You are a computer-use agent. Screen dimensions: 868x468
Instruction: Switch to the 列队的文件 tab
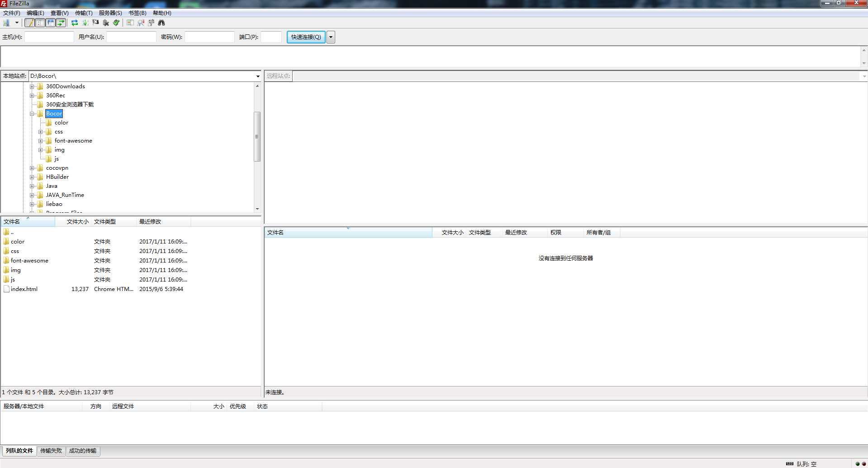click(19, 451)
